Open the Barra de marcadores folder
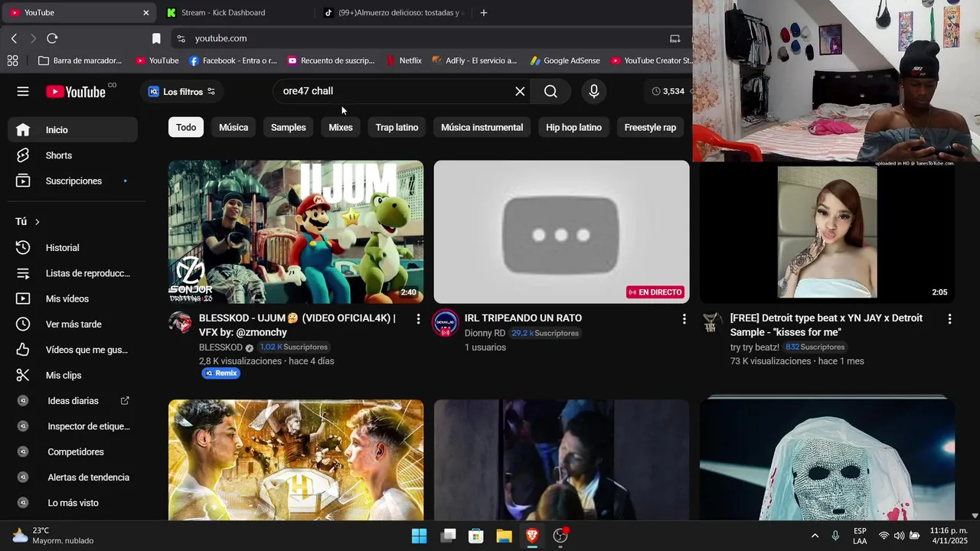The width and height of the screenshot is (980, 551). click(x=80, y=60)
